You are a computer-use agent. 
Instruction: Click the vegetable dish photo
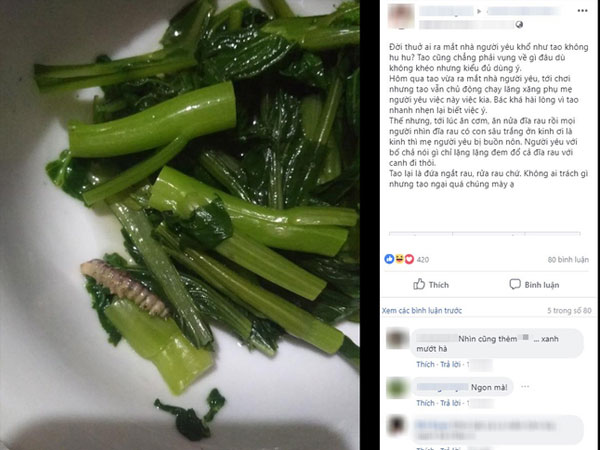180,225
